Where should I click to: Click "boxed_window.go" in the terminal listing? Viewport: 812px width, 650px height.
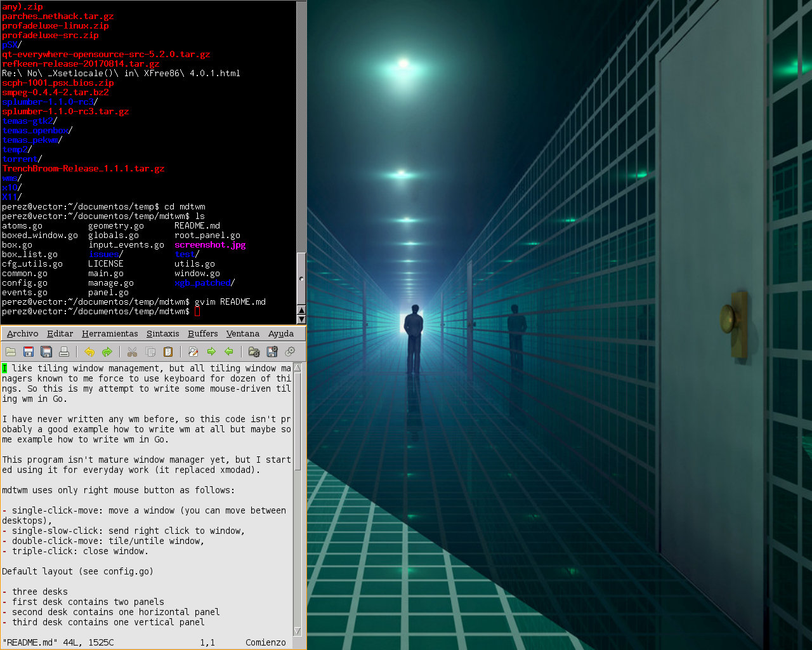40,235
